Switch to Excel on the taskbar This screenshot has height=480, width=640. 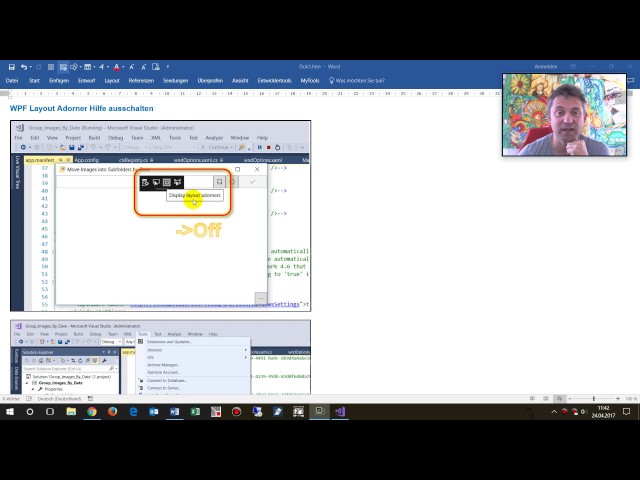[x=195, y=412]
